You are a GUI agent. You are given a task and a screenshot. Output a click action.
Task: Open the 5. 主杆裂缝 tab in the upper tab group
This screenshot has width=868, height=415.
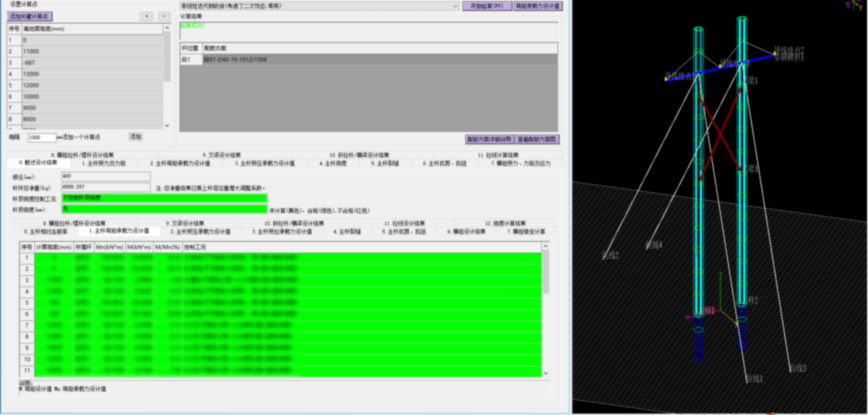coord(384,163)
